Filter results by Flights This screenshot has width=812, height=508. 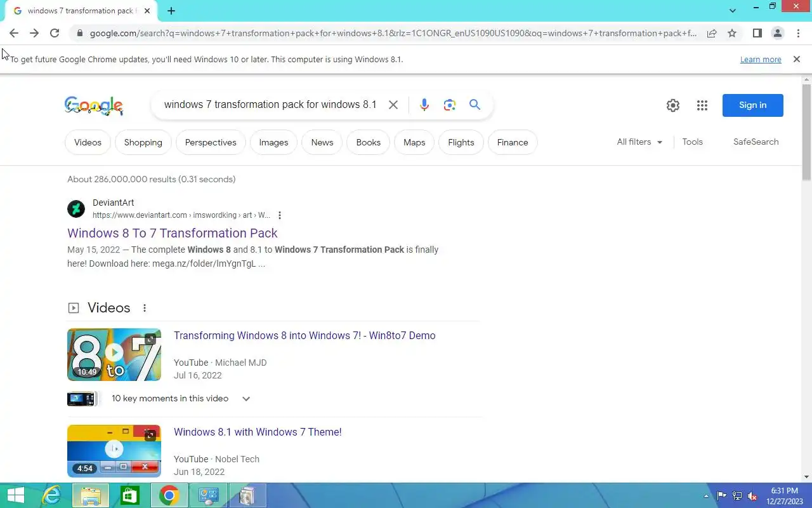tap(461, 142)
